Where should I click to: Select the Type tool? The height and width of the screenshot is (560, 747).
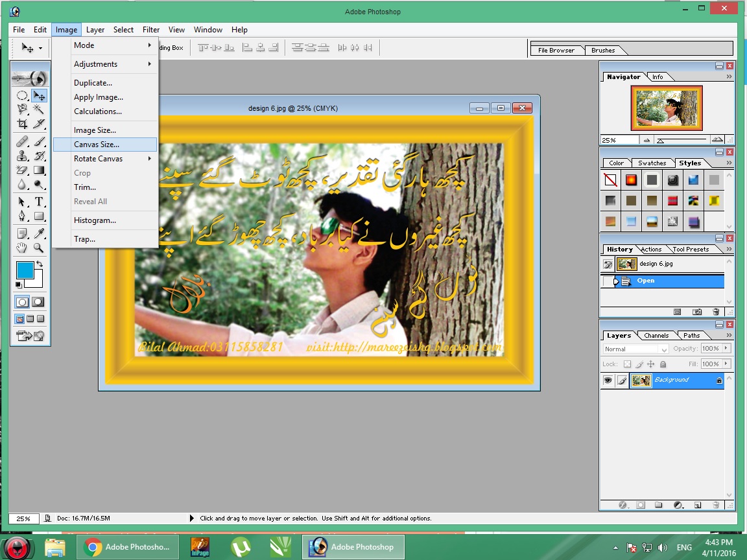click(39, 202)
